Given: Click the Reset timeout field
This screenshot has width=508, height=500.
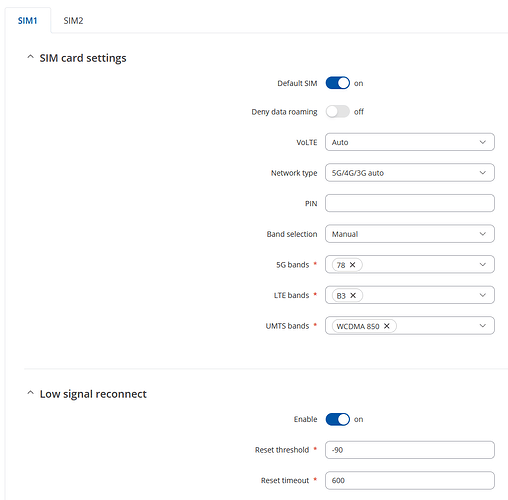Looking at the screenshot, I should [x=410, y=481].
